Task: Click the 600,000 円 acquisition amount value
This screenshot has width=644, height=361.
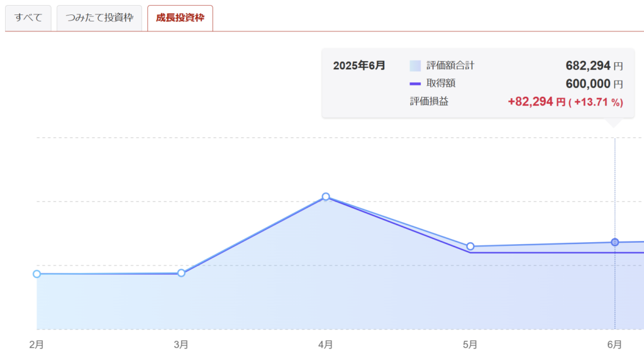Action: tap(594, 84)
